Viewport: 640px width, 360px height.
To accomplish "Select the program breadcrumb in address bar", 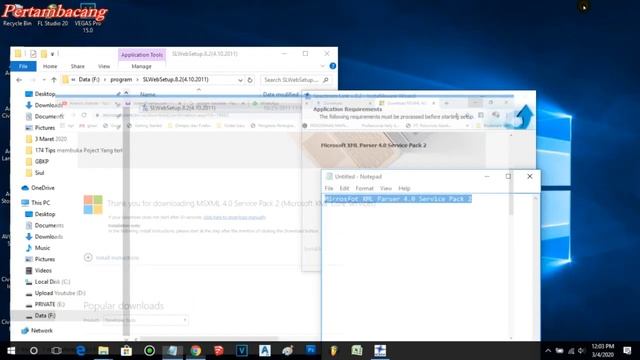I will pyautogui.click(x=121, y=80).
